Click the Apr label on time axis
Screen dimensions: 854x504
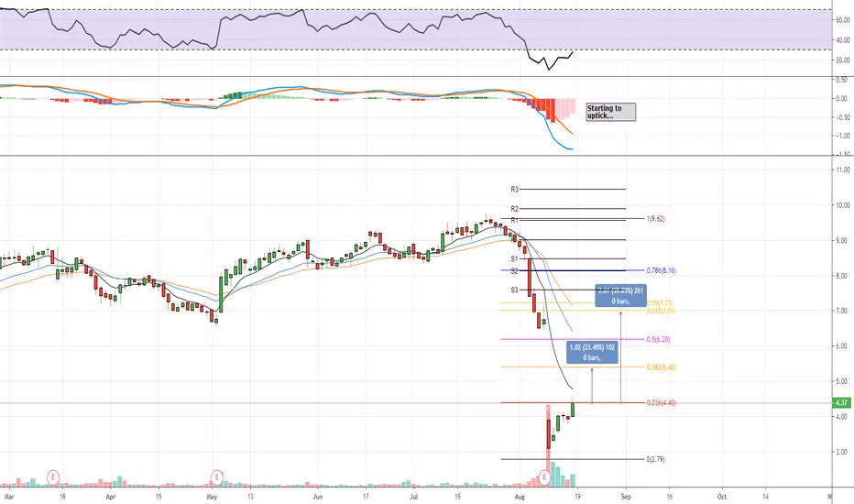(x=111, y=497)
